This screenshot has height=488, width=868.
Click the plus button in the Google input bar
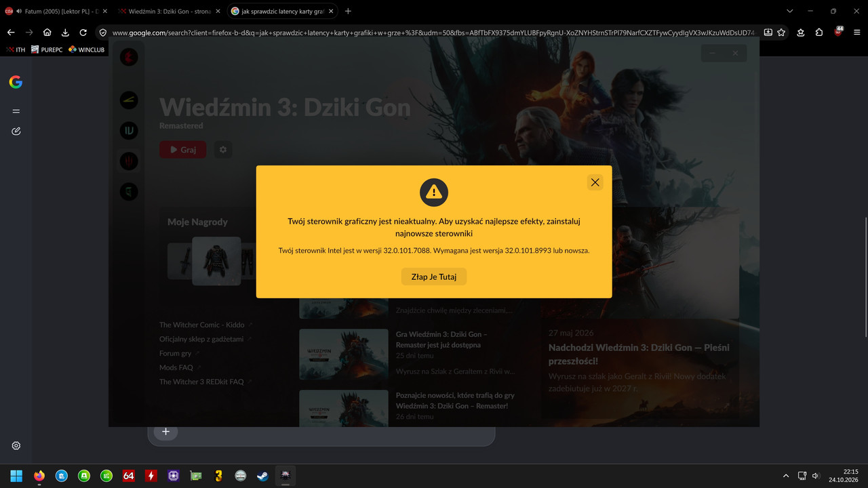(165, 432)
